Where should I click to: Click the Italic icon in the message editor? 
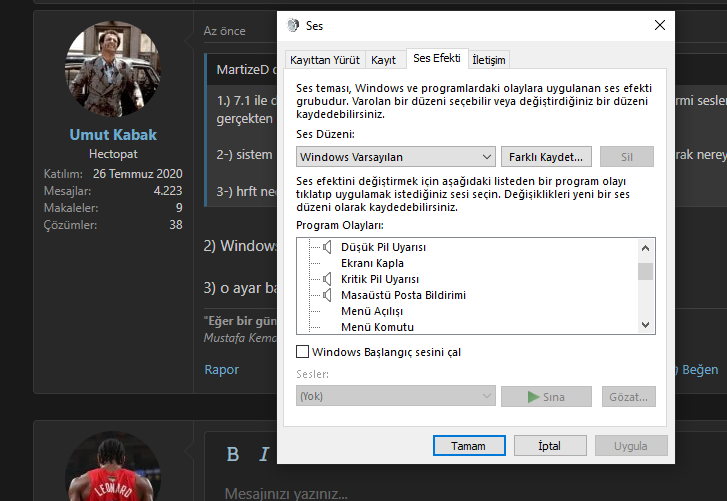(x=264, y=455)
